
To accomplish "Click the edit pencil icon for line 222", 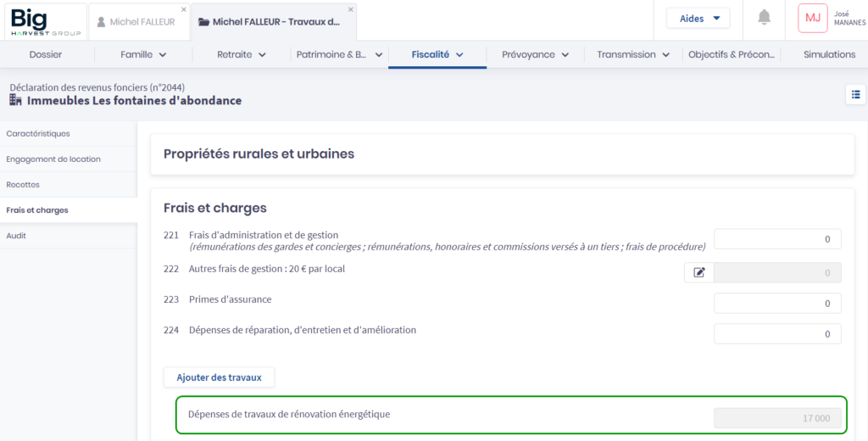I will (699, 272).
